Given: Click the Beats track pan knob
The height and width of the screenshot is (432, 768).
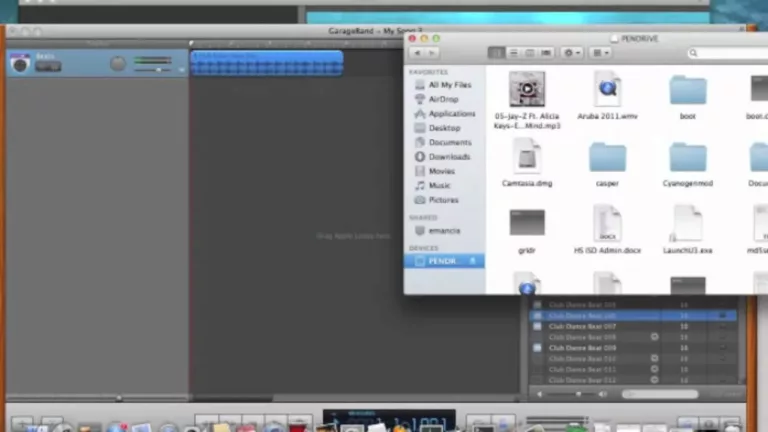Looking at the screenshot, I should [118, 64].
